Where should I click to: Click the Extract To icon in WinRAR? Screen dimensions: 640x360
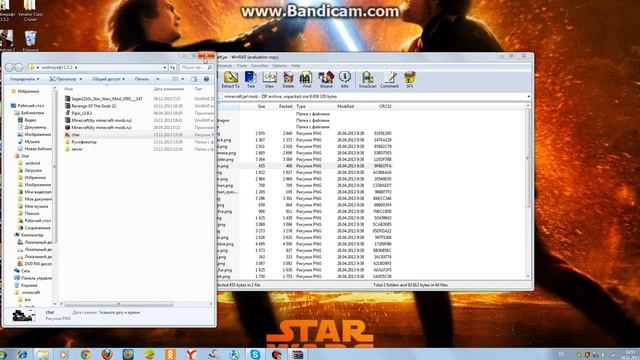(x=230, y=80)
